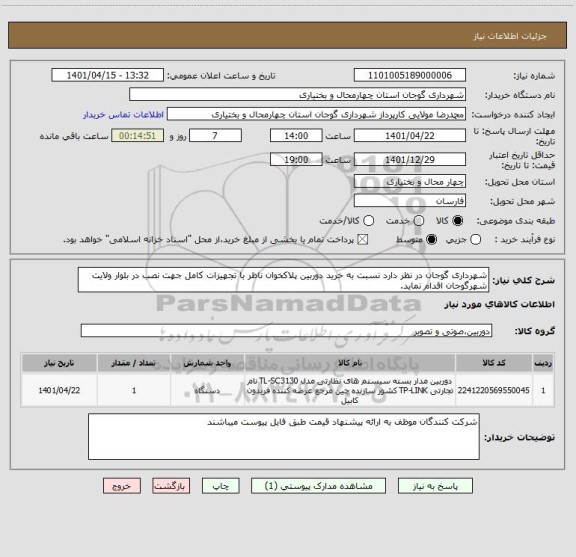The width and height of the screenshot is (576, 557).
Task: Click the اطلاعات کالاهای مورد نیاز heading
Action: coord(500,305)
